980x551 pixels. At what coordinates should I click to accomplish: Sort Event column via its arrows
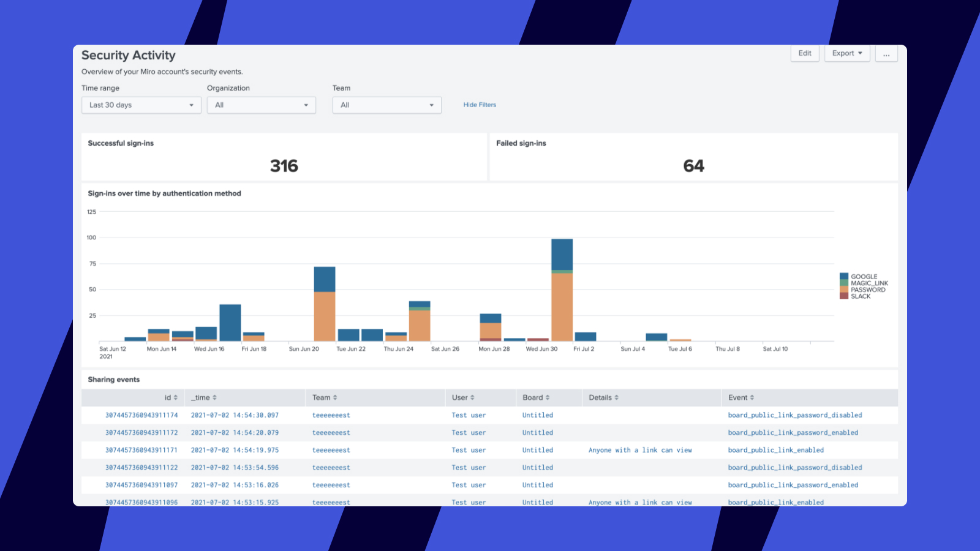coord(752,398)
